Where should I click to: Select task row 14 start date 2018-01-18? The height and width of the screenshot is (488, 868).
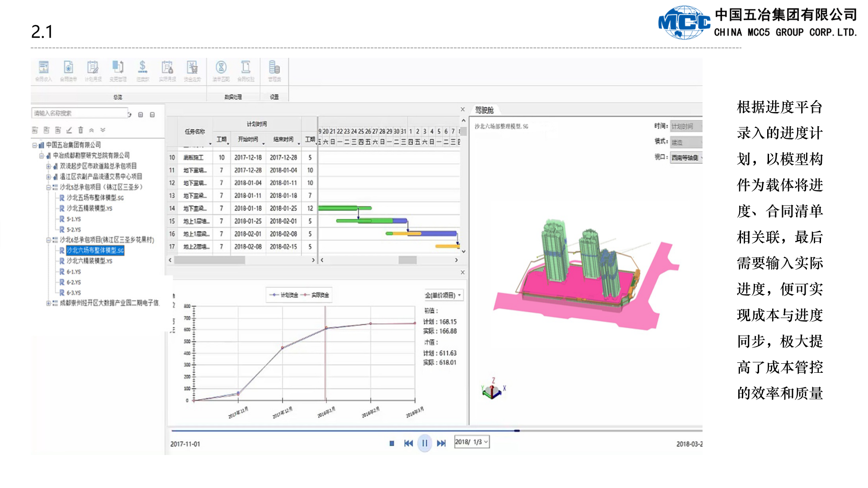pos(248,208)
